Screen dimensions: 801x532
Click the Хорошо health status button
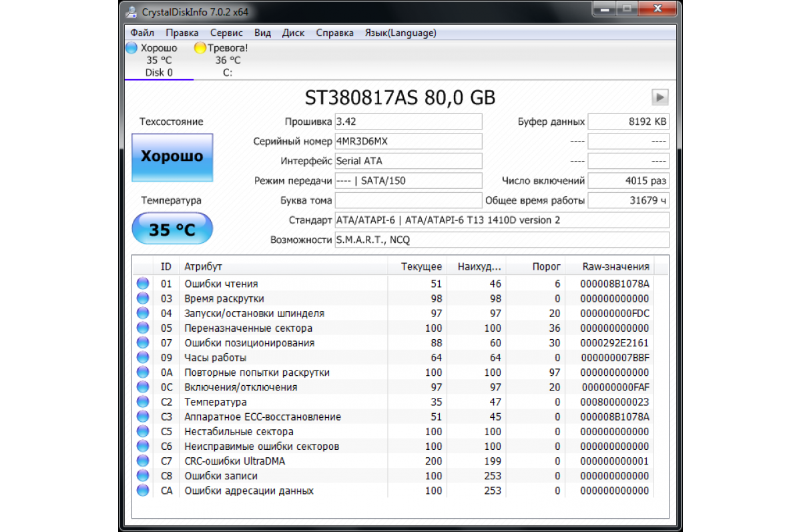pos(172,158)
